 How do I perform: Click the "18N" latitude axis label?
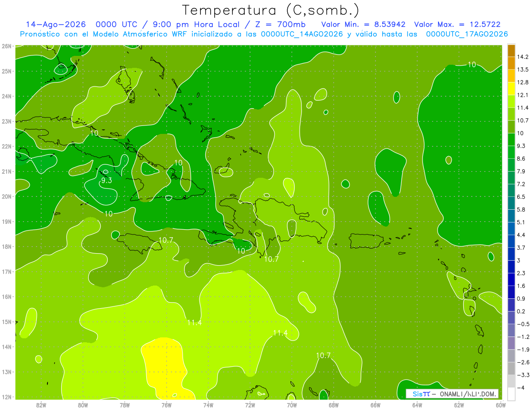pyautogui.click(x=7, y=247)
